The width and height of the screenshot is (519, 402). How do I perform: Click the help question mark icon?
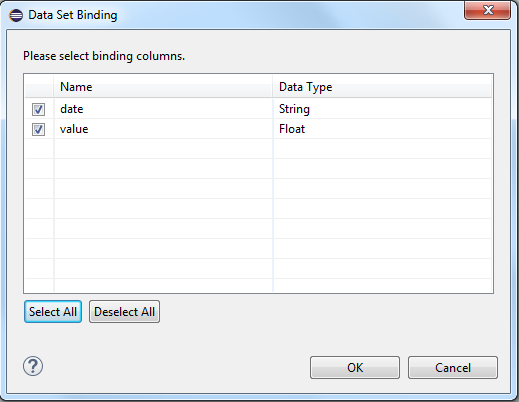33,366
